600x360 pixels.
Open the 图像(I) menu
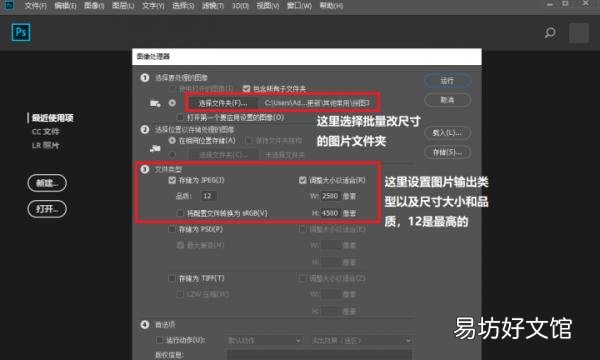tap(94, 6)
